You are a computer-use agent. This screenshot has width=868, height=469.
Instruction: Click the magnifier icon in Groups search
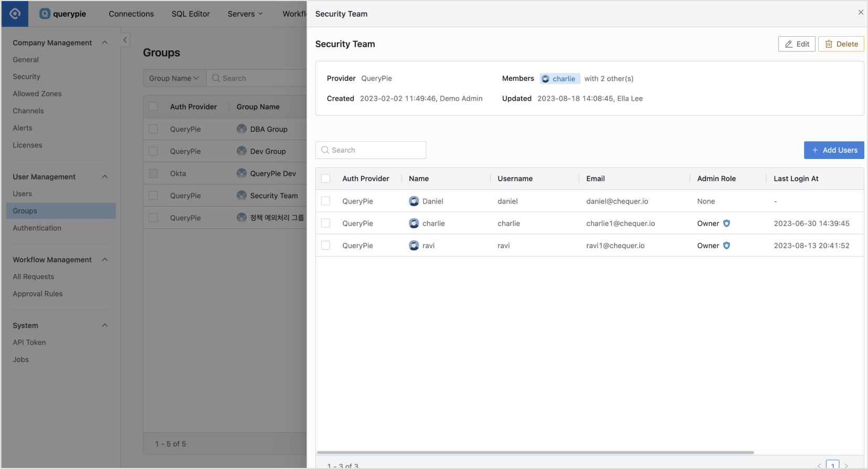pos(216,78)
